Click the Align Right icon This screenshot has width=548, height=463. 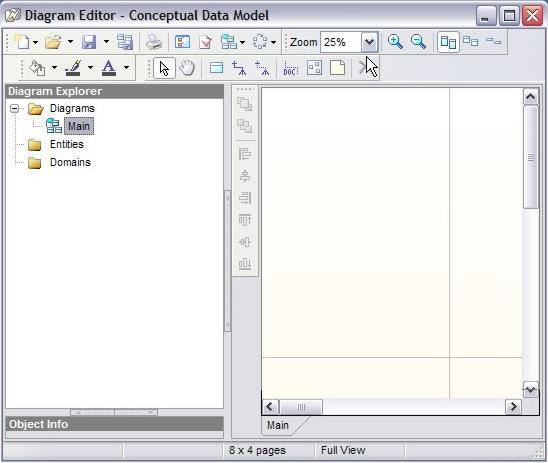tap(245, 198)
